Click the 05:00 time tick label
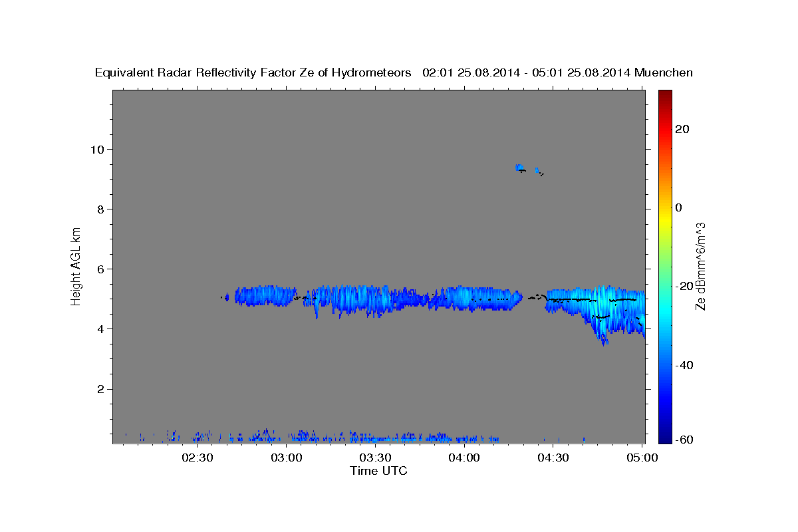The height and width of the screenshot is (532, 798). [x=642, y=458]
